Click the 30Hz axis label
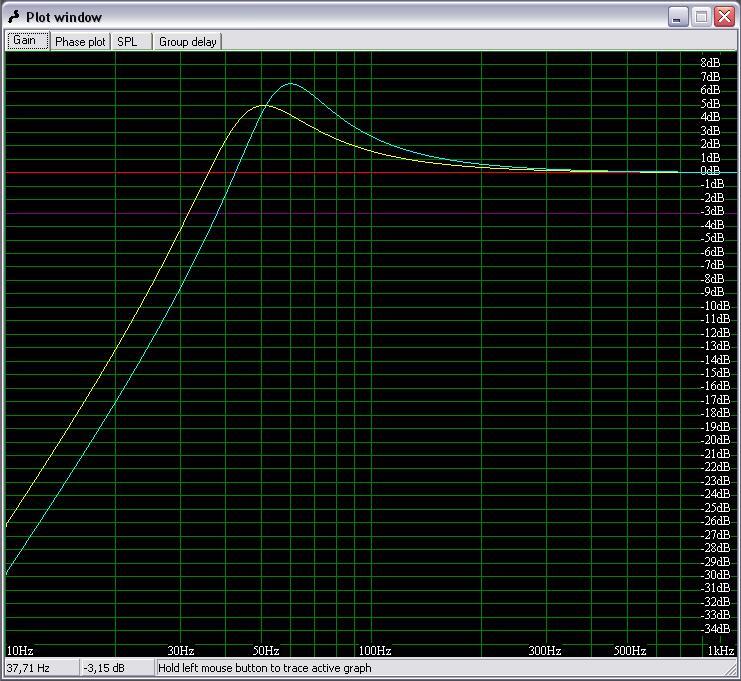 click(181, 651)
